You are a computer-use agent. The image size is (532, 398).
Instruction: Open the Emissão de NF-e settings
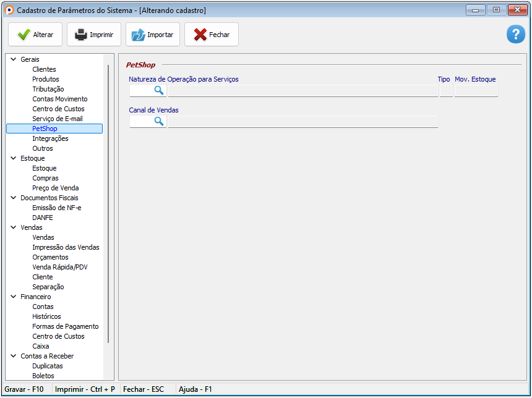tap(56, 208)
